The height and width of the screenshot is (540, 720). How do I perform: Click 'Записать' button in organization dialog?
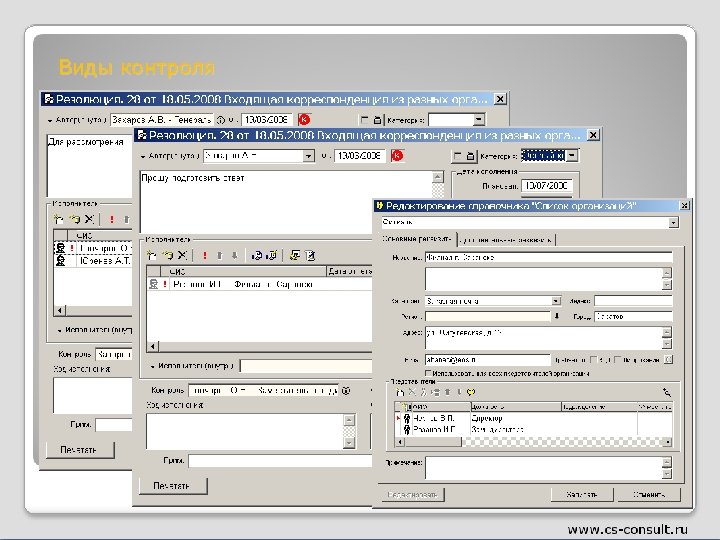pos(582,495)
